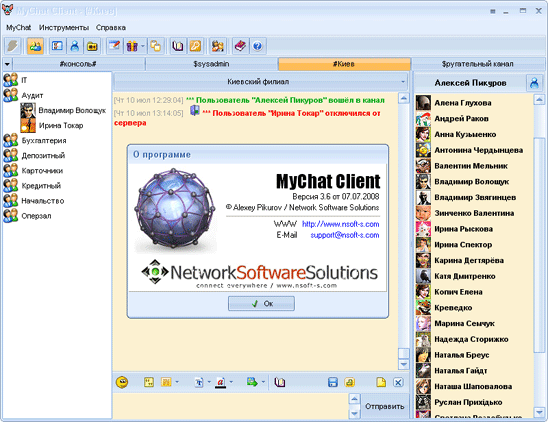
Task: Expand the Кредитный group
Action: coord(32,186)
